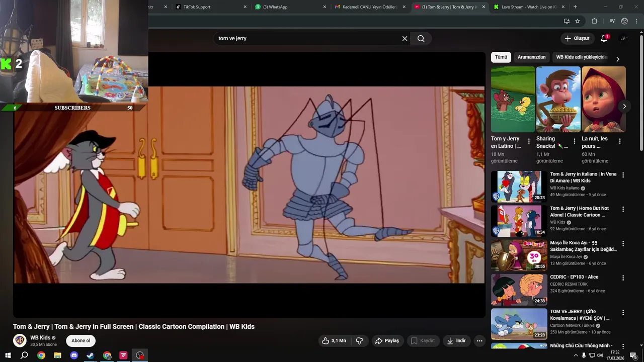Open options for Home But Not Alone
Screen dimensions: 644x362
point(623,209)
